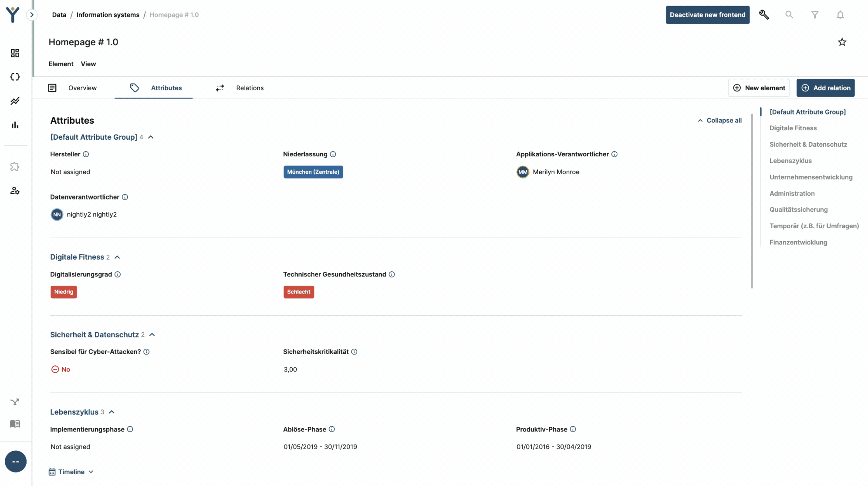Screen dimensions: 868x486
Task: Open the Element menu
Action: pyautogui.click(x=61, y=64)
